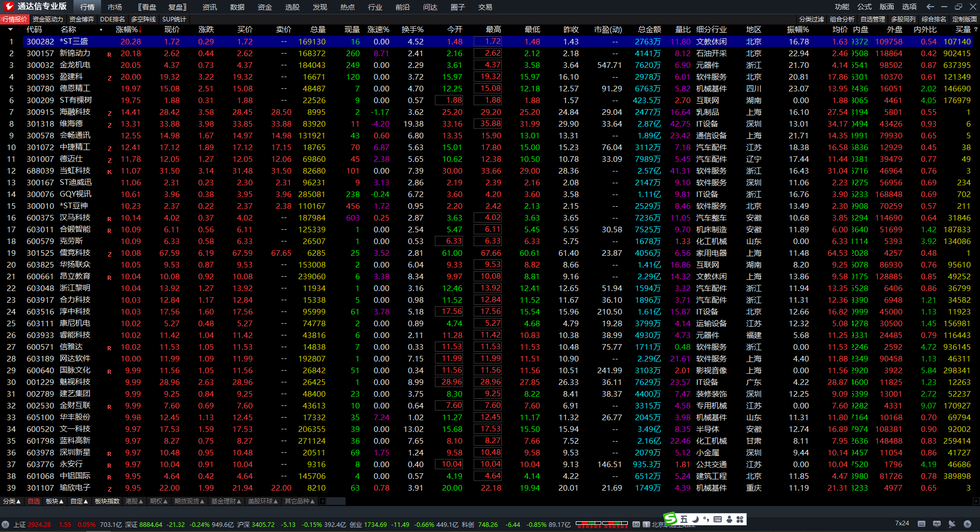Viewport: 980px width, 532px height.
Task: Select the 行情报价 sub-tab
Action: [x=15, y=19]
